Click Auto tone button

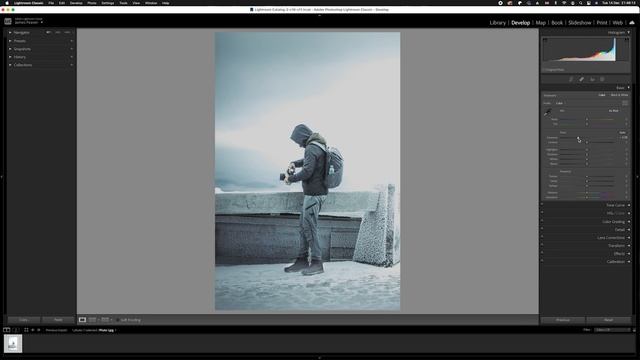[x=622, y=132]
